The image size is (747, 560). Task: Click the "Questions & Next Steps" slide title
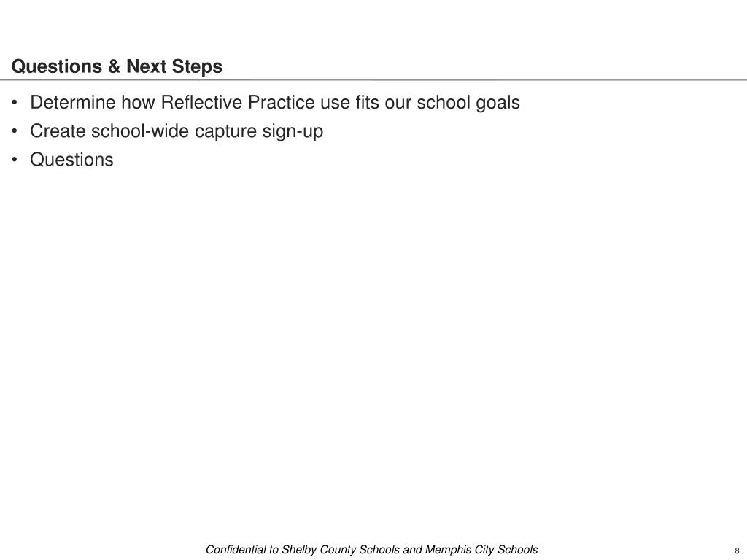click(x=117, y=66)
